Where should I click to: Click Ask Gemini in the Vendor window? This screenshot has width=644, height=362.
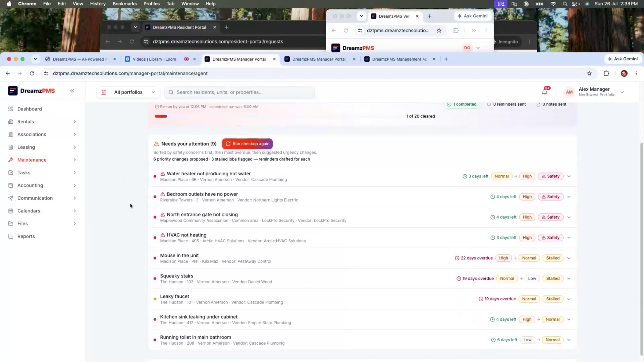pos(473,16)
